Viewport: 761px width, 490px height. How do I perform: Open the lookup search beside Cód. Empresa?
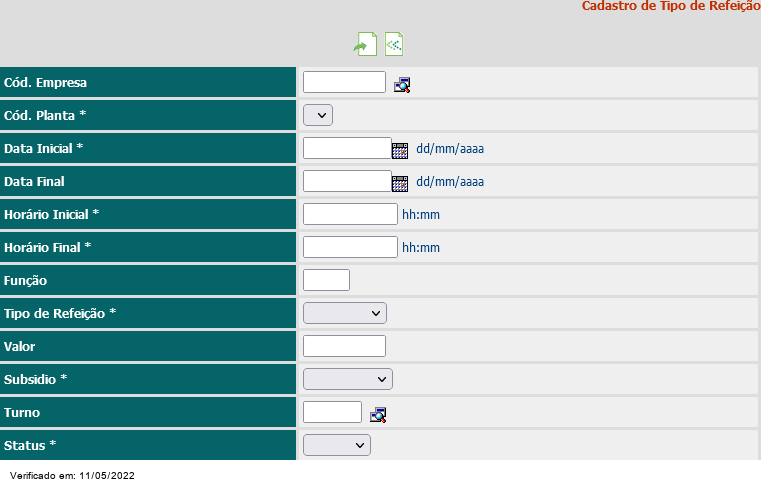[x=402, y=85]
